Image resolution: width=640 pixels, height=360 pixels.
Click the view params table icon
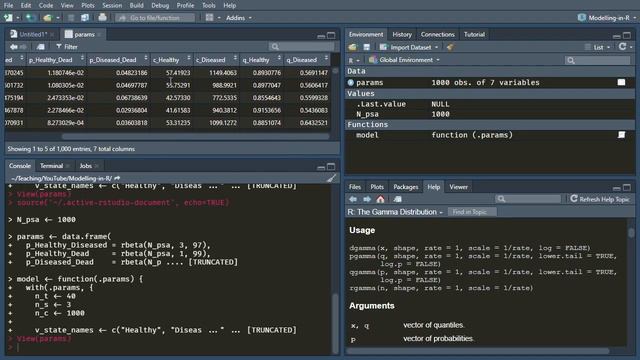[x=621, y=82]
